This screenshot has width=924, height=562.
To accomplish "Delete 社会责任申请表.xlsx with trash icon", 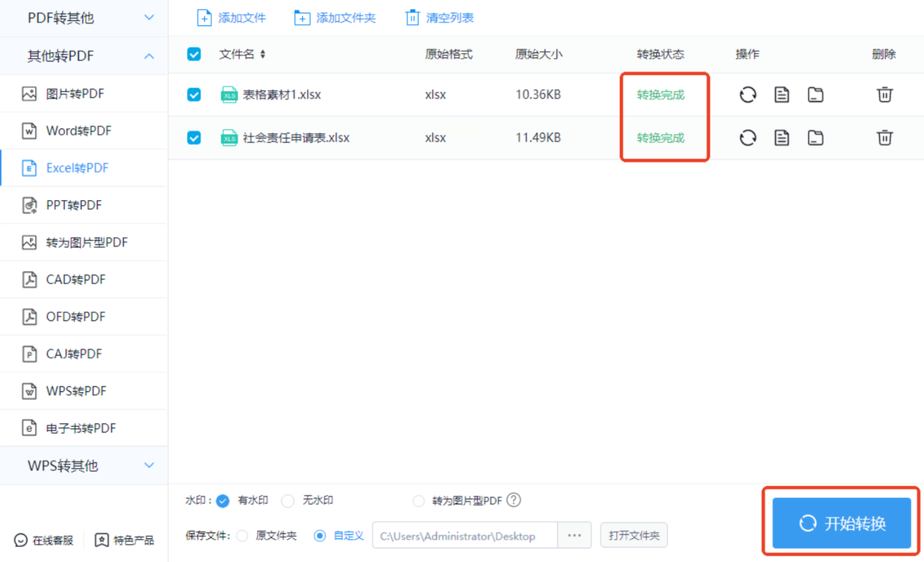I will (x=884, y=138).
